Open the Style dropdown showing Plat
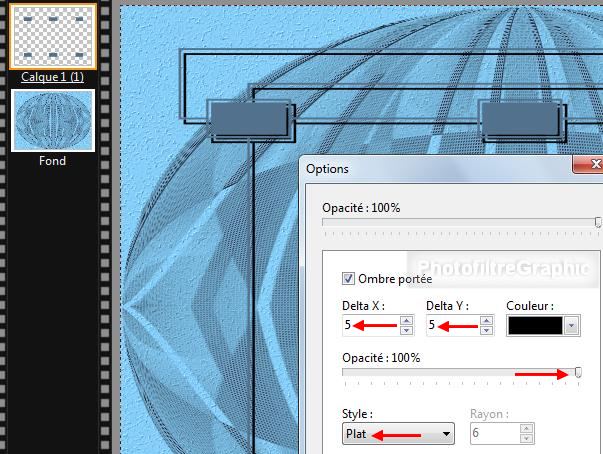Screen dimensions: 603x454 pyautogui.click(x=397, y=433)
